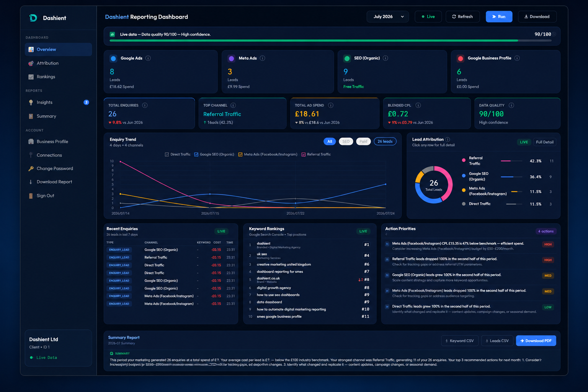Click keyword row 'smes google business profile'

(x=309, y=317)
